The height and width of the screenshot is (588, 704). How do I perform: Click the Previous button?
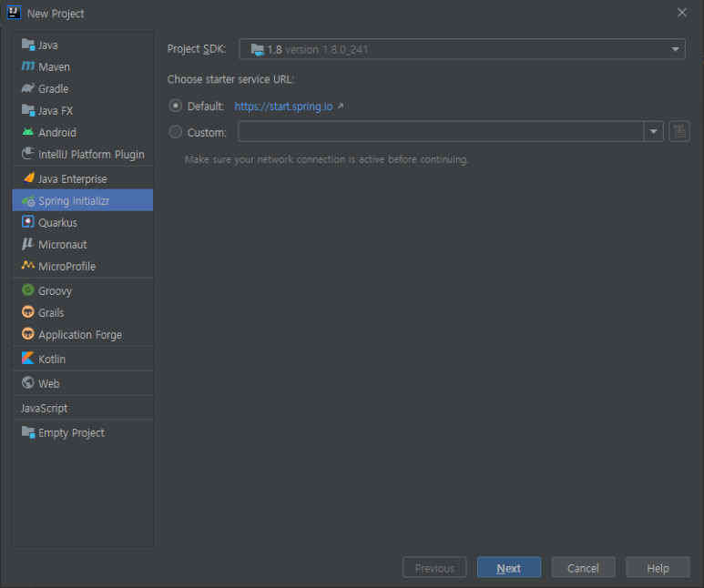(x=434, y=568)
